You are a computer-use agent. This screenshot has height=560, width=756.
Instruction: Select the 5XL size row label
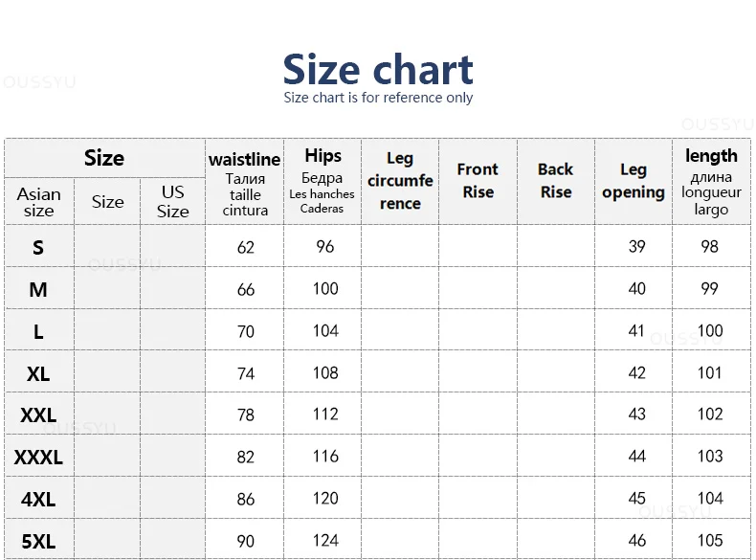(x=38, y=541)
